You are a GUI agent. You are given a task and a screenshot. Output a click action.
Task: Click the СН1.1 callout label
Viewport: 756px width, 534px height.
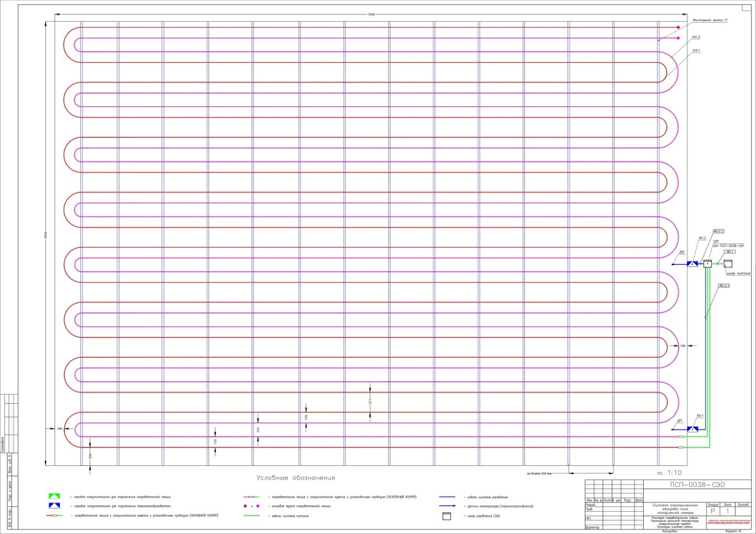click(696, 50)
